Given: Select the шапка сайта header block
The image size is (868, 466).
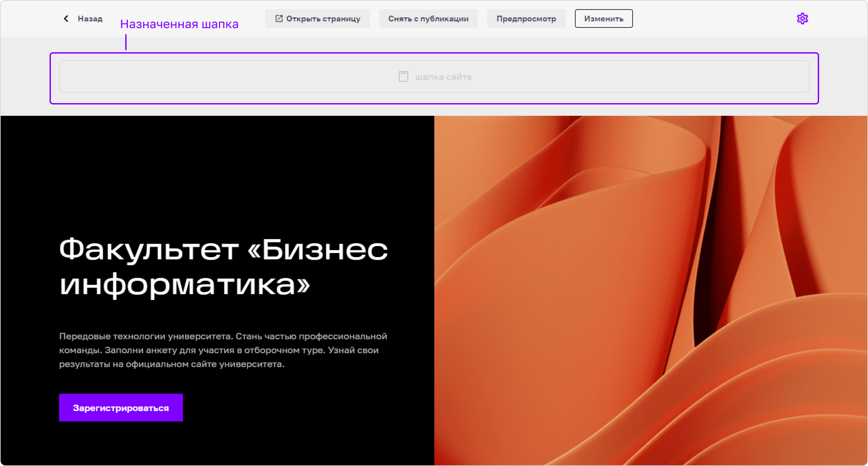Looking at the screenshot, I should coord(434,76).
